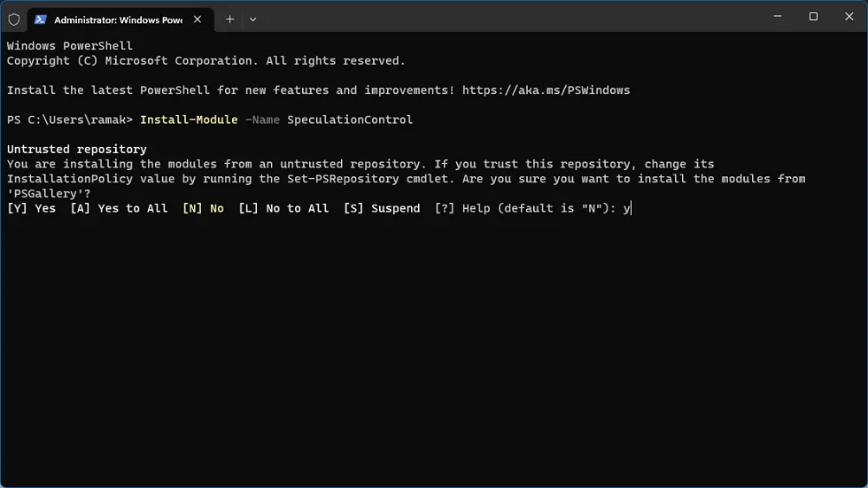
Task: Click the PowerShell icon on the tab
Action: pyautogui.click(x=41, y=19)
